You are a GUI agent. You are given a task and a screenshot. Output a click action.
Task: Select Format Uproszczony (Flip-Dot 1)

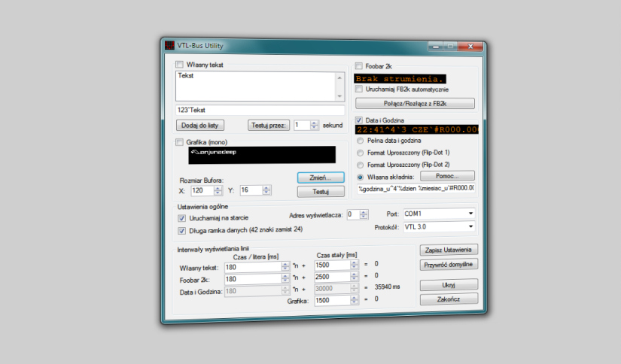pos(360,153)
